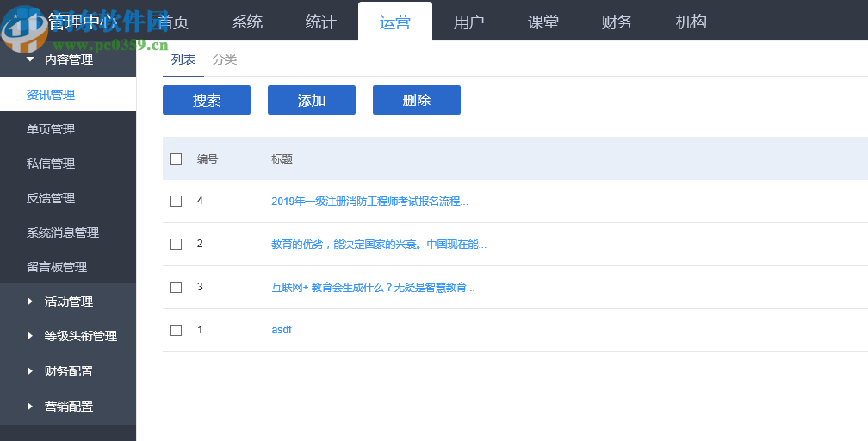Open the 系统 top navigation tab

pyautogui.click(x=247, y=22)
